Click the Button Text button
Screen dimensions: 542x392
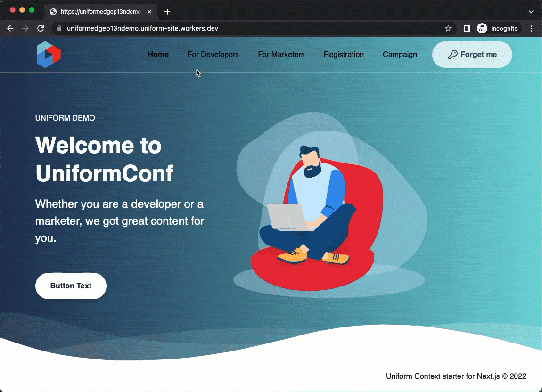click(71, 286)
